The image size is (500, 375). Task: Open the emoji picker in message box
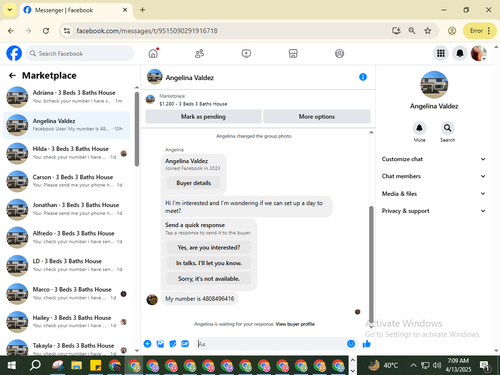click(351, 344)
